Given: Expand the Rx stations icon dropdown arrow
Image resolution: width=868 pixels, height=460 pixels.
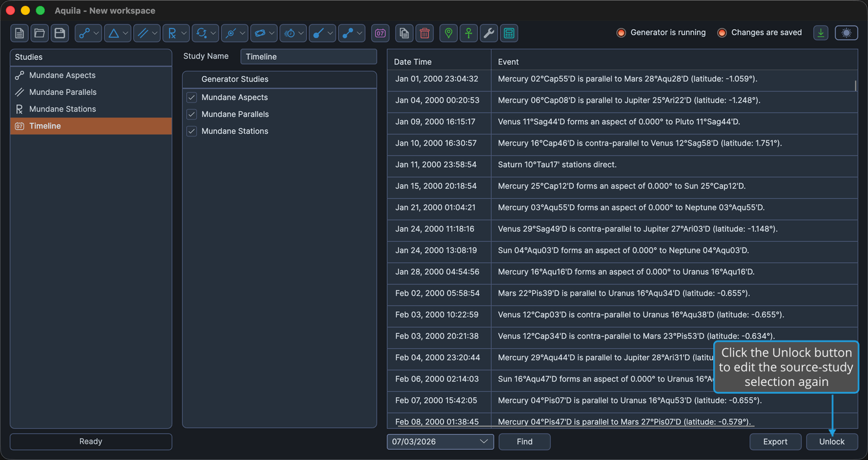Looking at the screenshot, I should pyautogui.click(x=184, y=33).
